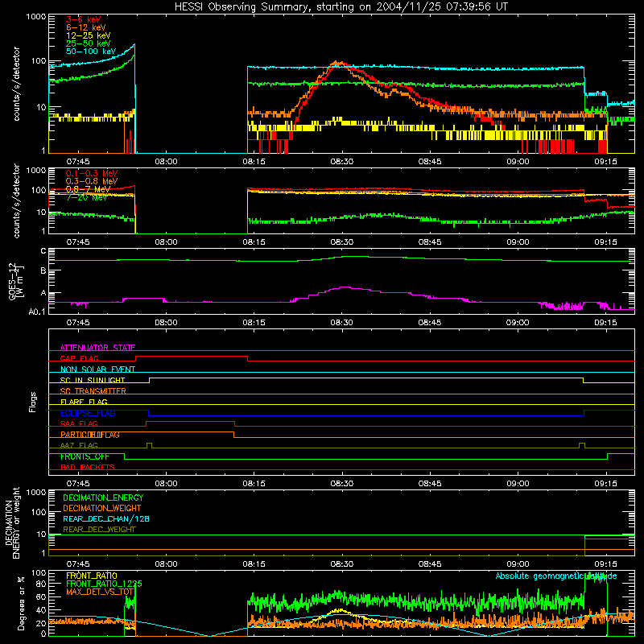Click the DECIMATION ENERGY or weight axis title
Viewport: 644px width, 644px height.
coord(12,522)
